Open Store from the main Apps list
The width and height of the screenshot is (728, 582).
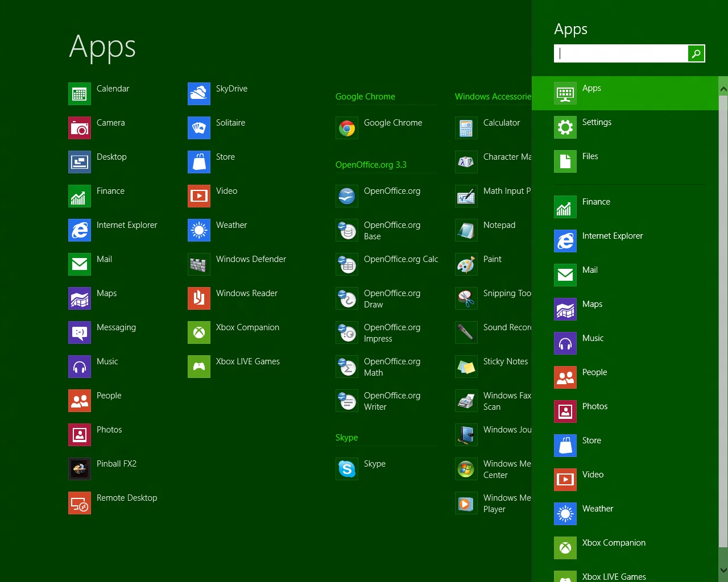tap(199, 162)
